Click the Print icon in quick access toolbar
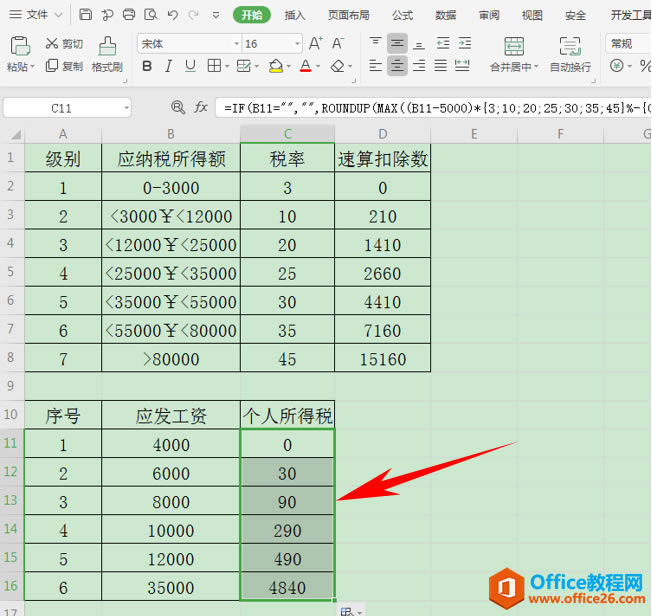 (128, 15)
